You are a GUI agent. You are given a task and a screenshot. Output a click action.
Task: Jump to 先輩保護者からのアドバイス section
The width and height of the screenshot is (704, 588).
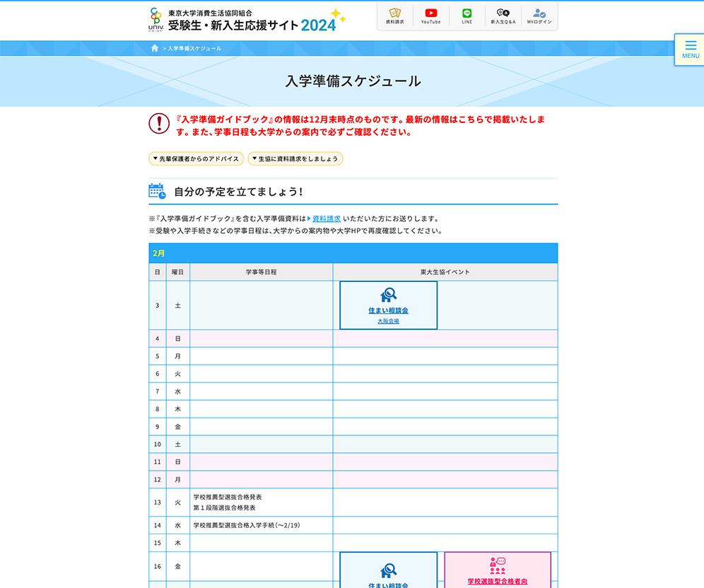tap(196, 158)
